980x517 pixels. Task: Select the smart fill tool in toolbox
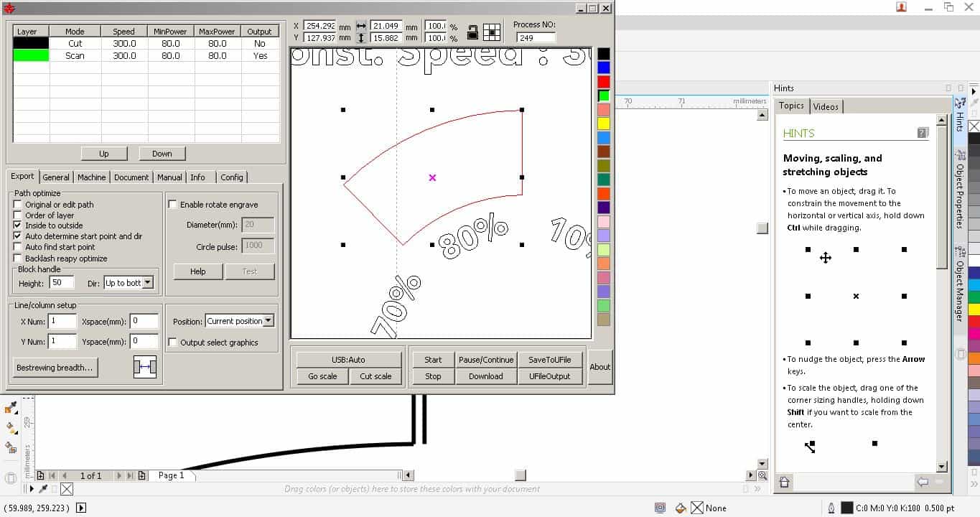[11, 447]
